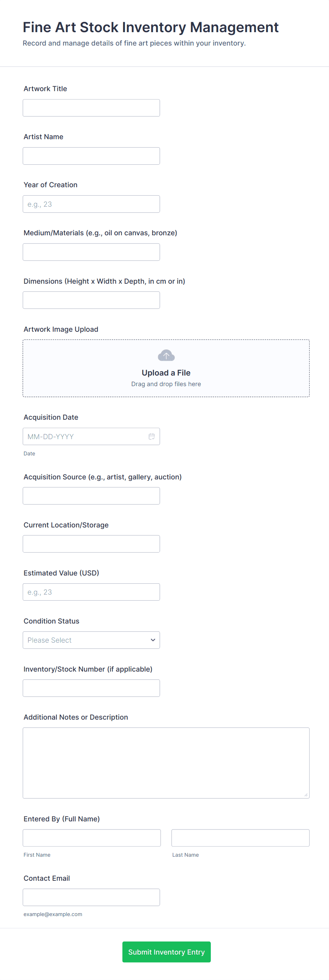
Task: Click the cloud upload icon
Action: pyautogui.click(x=166, y=356)
